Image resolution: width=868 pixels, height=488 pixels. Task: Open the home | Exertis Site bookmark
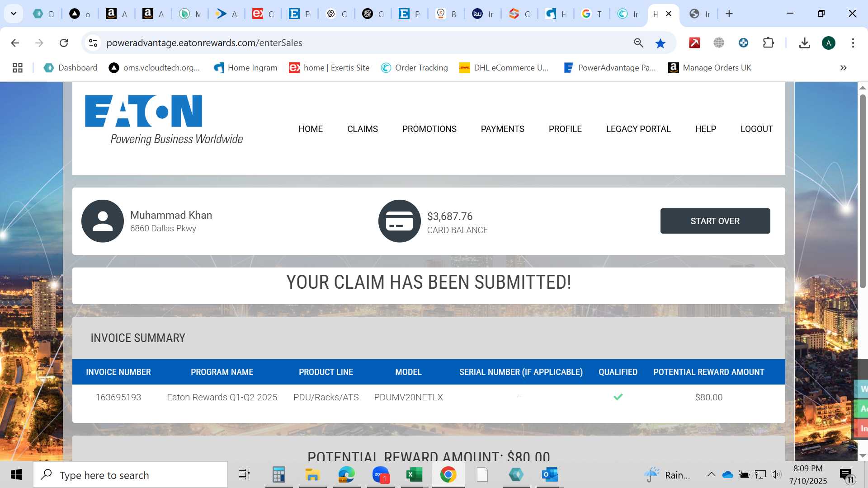329,68
